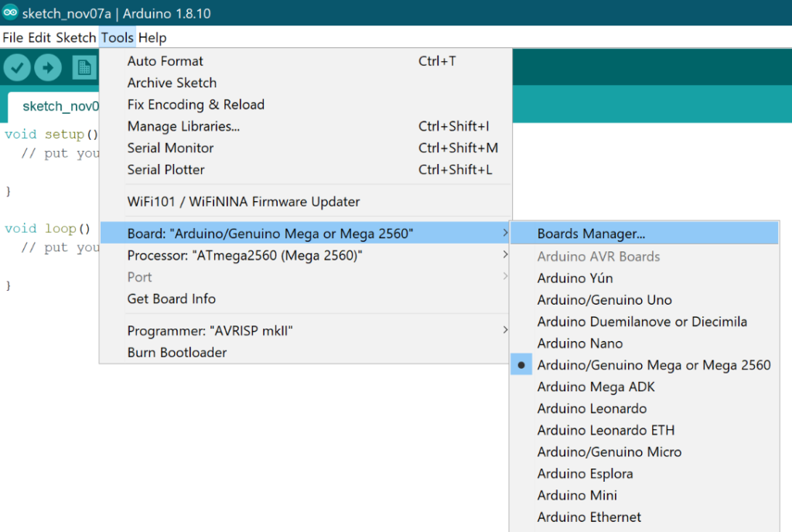Select Arduino Mini board
Viewport: 792px width, 532px height.
click(x=644, y=495)
